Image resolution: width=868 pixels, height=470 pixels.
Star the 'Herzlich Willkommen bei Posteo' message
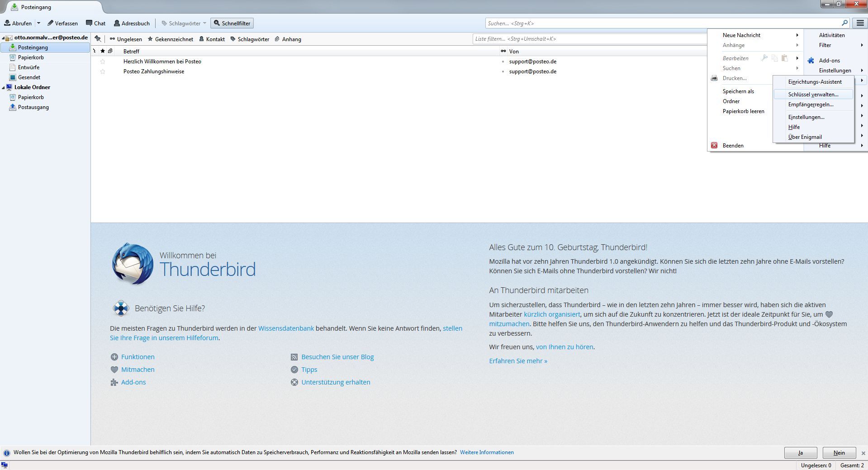[x=103, y=62]
